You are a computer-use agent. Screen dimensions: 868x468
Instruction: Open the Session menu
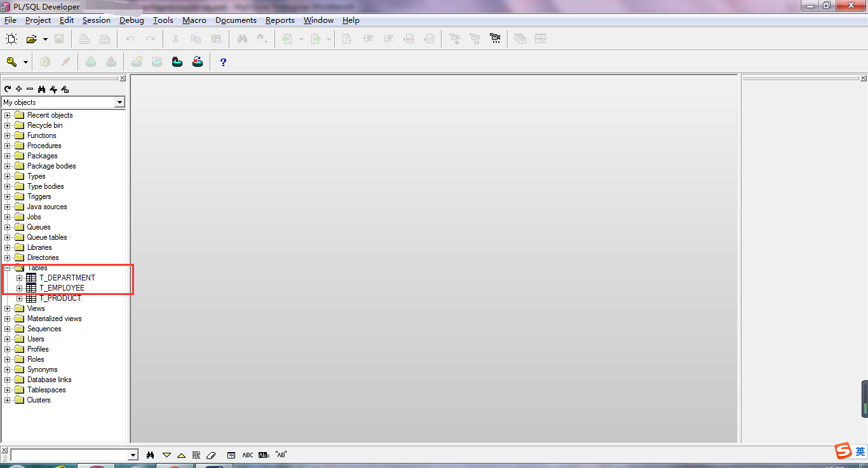97,20
